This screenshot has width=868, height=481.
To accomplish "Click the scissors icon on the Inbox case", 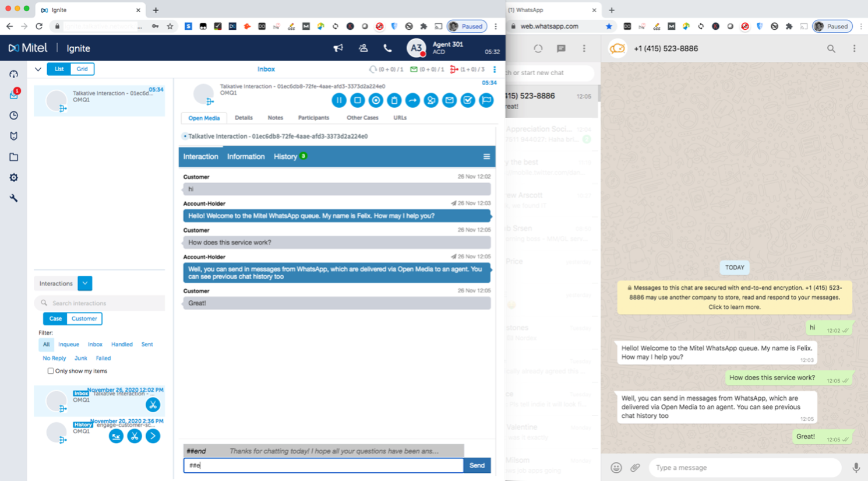I will point(153,405).
